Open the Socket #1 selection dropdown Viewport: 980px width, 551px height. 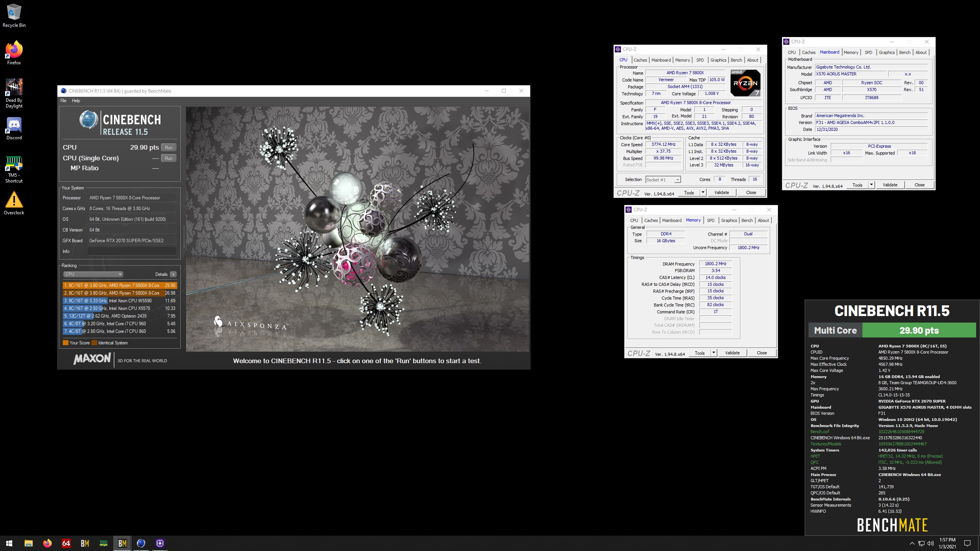click(663, 180)
